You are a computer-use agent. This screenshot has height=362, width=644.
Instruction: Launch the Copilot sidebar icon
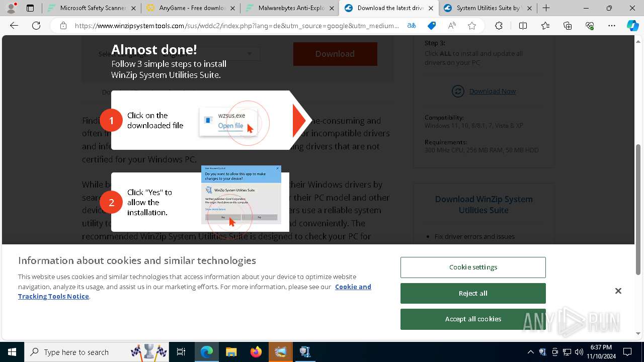[632, 26]
